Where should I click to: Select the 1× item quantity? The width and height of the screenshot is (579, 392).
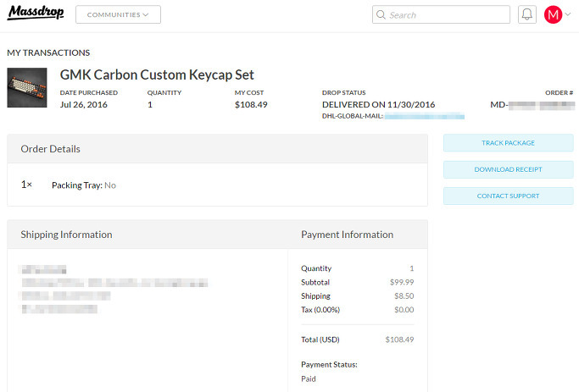point(26,185)
